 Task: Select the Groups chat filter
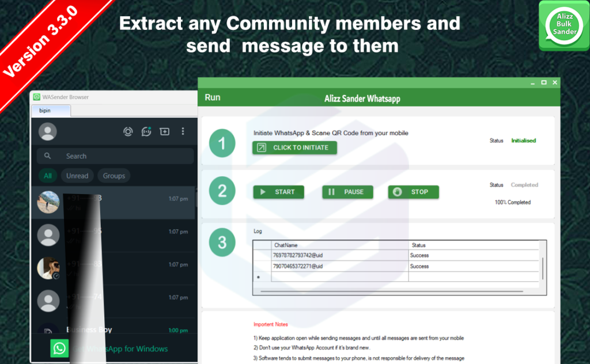click(114, 176)
